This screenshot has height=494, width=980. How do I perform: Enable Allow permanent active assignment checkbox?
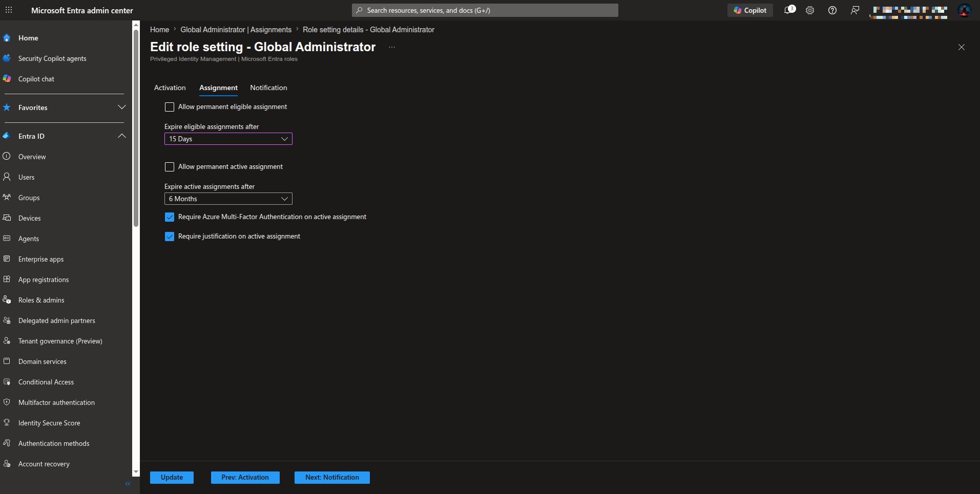point(170,167)
